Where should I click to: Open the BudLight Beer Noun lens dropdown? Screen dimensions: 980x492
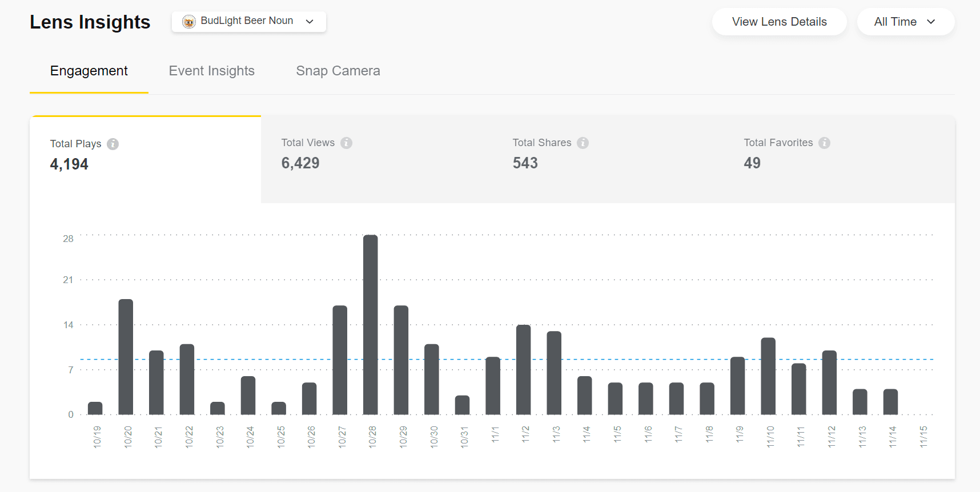(x=249, y=22)
